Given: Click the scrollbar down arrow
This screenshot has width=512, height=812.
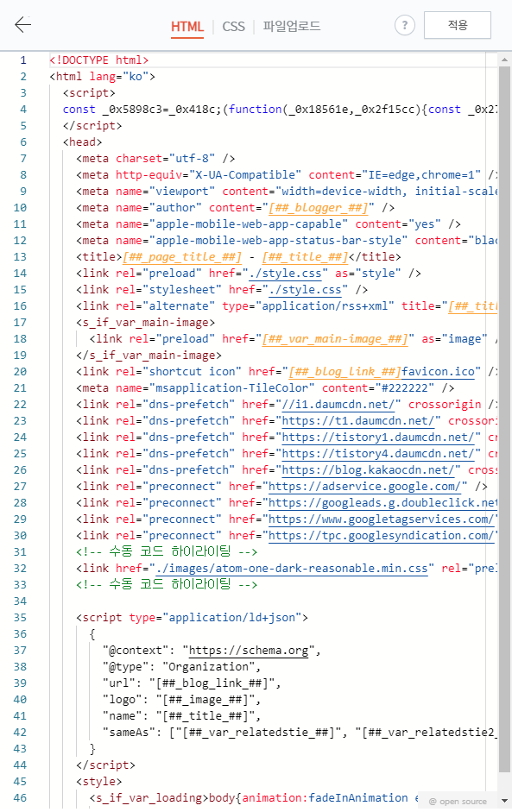Looking at the screenshot, I should (x=504, y=801).
